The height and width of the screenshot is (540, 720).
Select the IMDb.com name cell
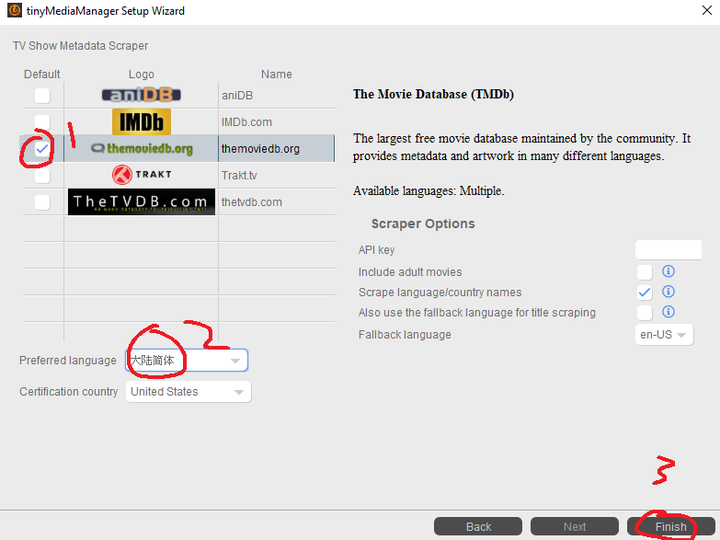click(x=277, y=122)
